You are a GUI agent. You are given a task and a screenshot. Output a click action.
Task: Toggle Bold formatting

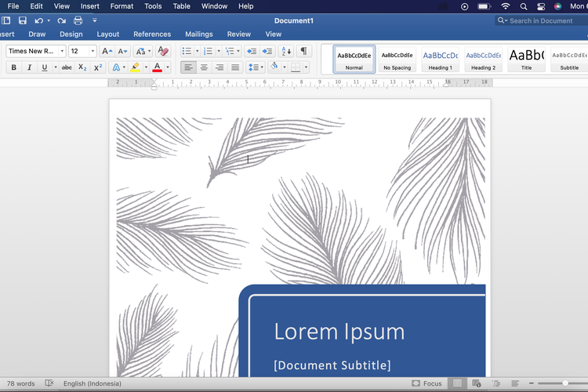coord(13,68)
